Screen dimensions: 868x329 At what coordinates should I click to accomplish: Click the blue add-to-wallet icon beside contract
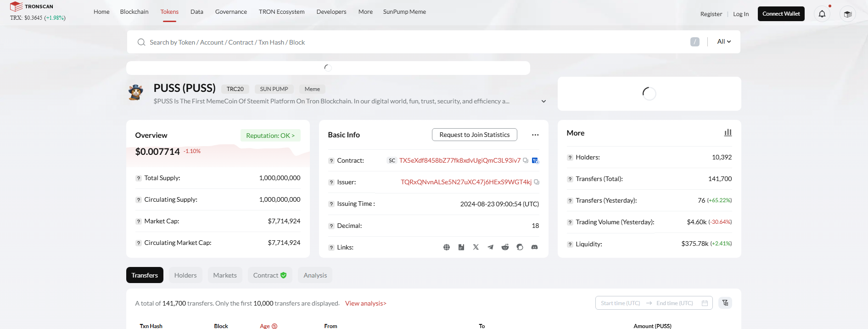(535, 160)
